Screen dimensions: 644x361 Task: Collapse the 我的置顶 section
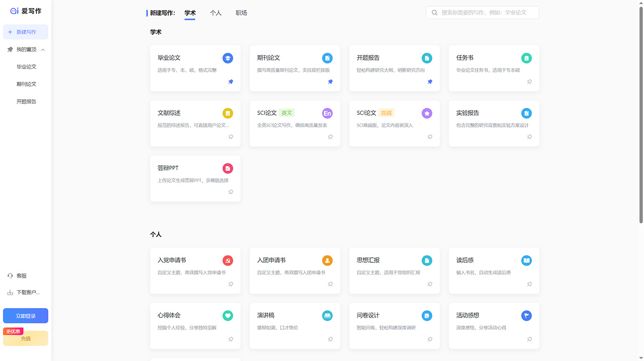43,49
